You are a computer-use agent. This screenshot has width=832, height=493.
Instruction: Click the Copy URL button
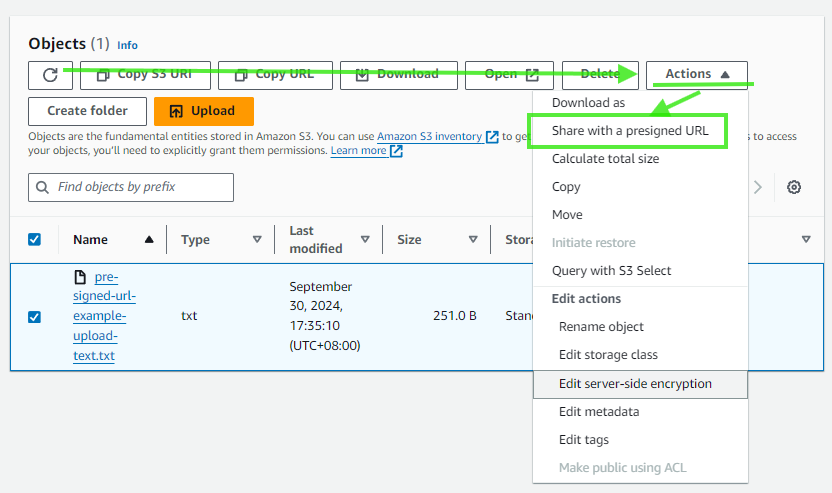[276, 74]
